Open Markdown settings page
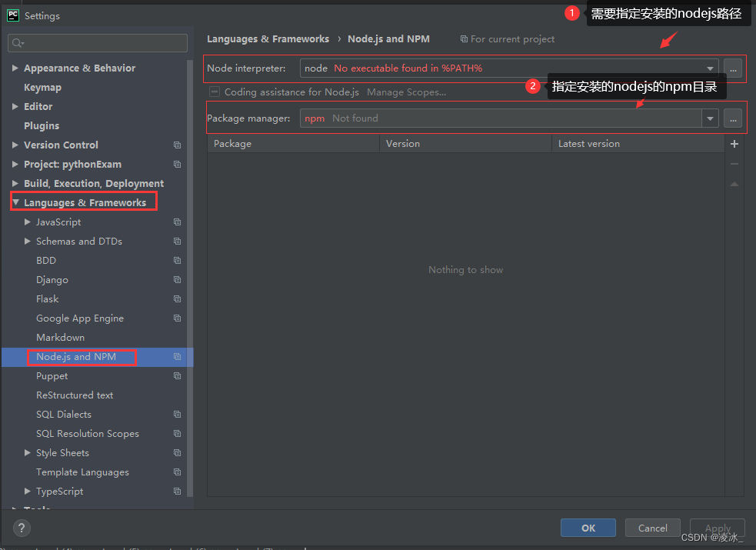 coord(60,338)
